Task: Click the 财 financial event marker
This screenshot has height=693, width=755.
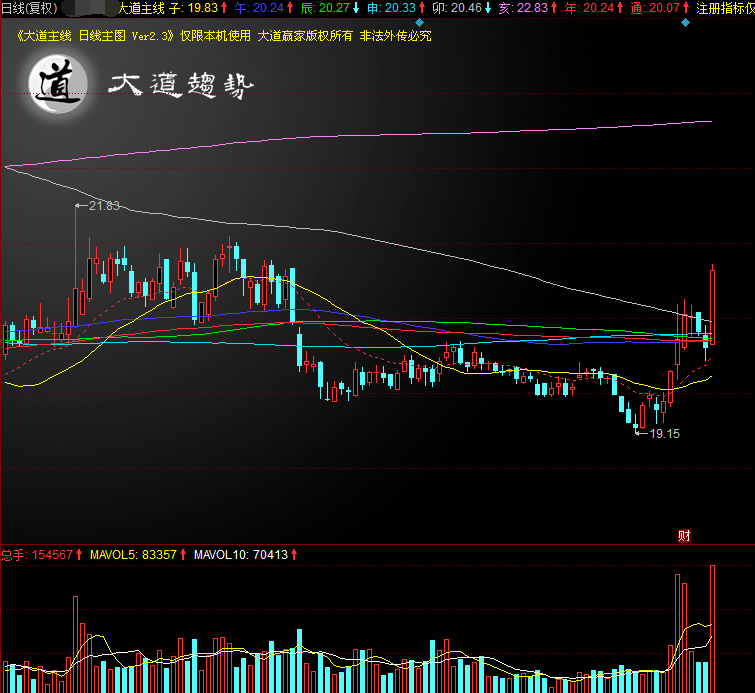Action: (x=684, y=536)
